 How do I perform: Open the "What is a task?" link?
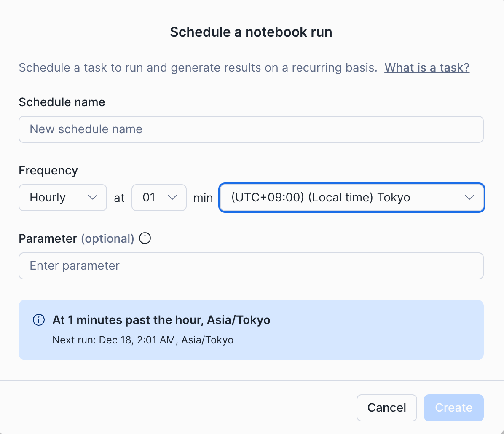[x=426, y=67]
